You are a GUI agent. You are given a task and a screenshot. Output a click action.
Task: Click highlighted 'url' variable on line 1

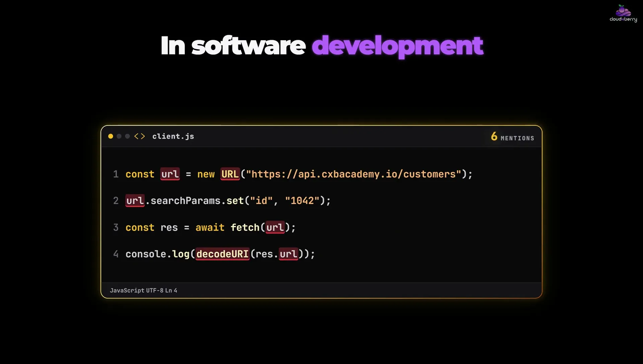pyautogui.click(x=170, y=174)
